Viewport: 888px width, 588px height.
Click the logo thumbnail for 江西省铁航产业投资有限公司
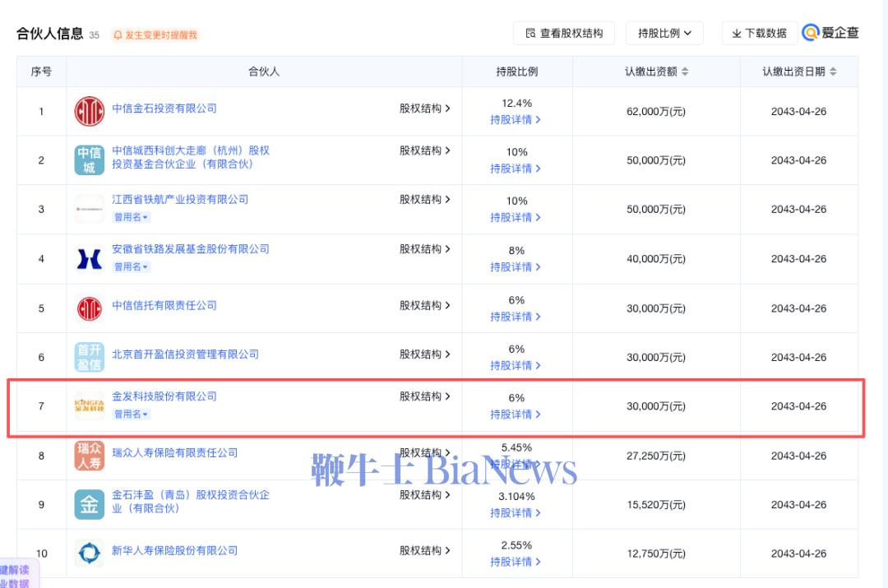point(90,209)
